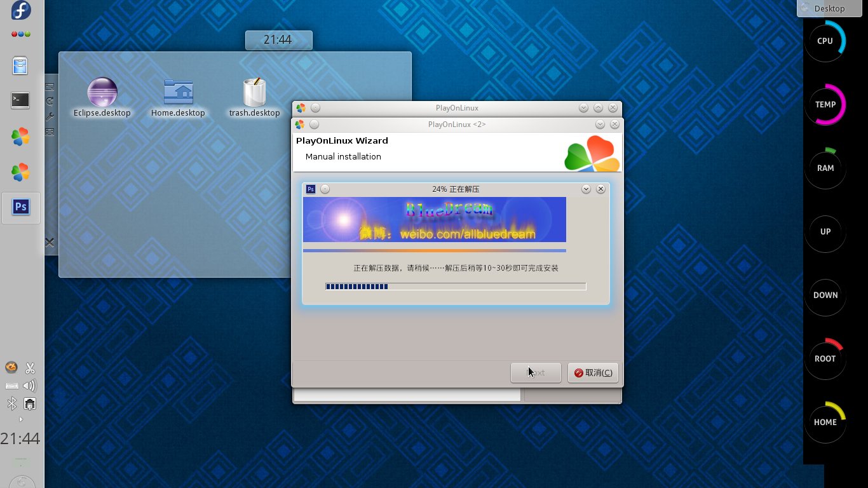Screen dimensions: 868x488
Task: Click the PlayOnLinux clover logo in wizard
Action: tap(592, 154)
